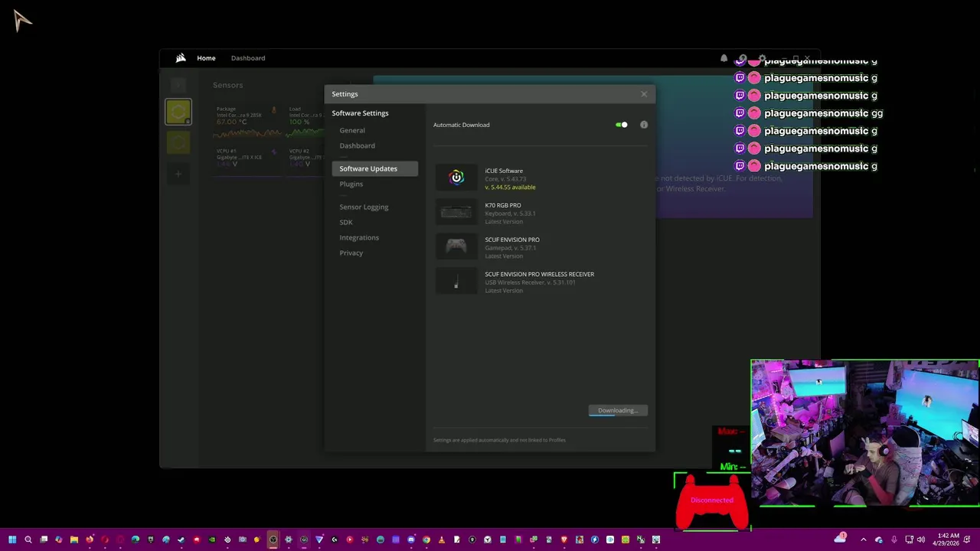This screenshot has height=551, width=980.
Task: Open the NVIDIA app from the taskbar
Action: coord(212,540)
